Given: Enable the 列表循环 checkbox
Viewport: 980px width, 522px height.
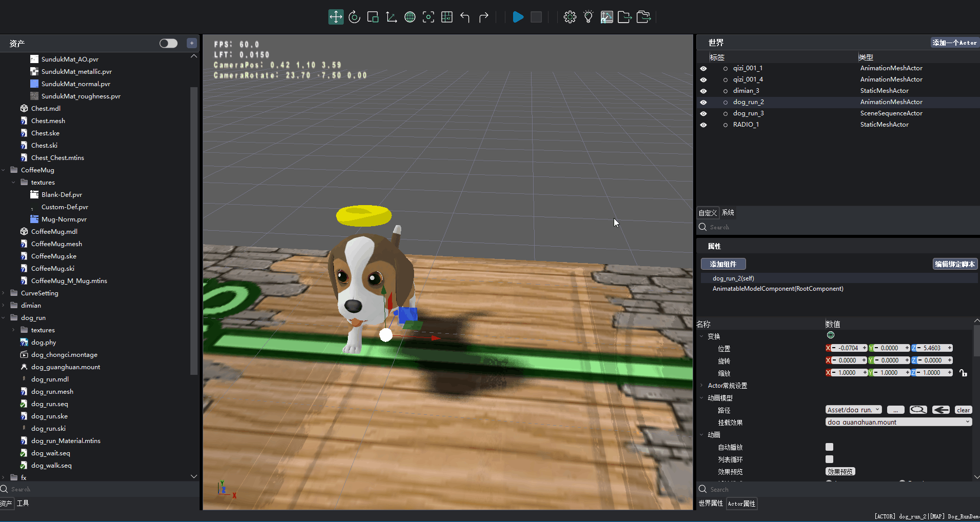Looking at the screenshot, I should pyautogui.click(x=829, y=459).
